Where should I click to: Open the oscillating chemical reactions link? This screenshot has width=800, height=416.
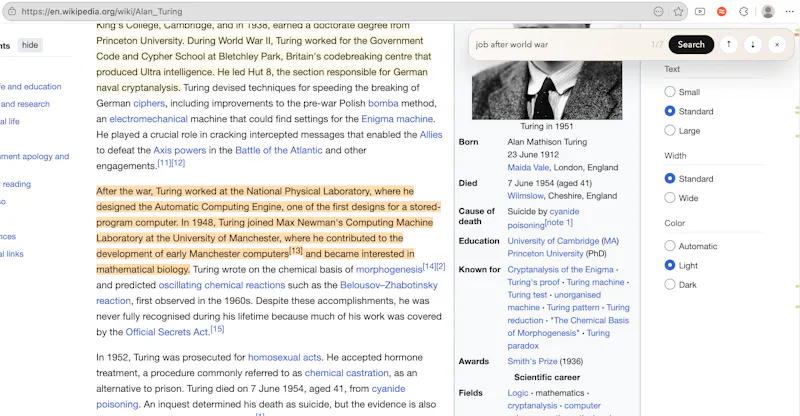(222, 285)
